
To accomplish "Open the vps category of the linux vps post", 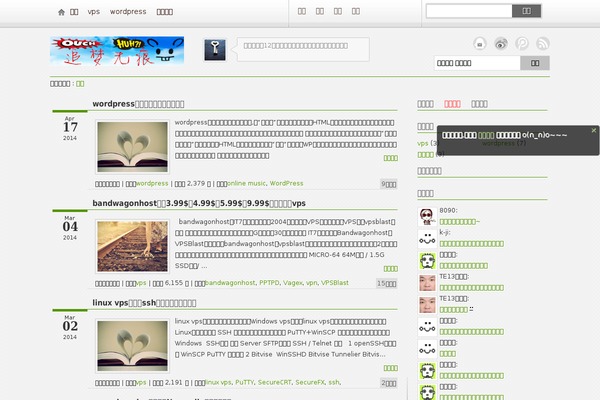I will click(x=141, y=382).
